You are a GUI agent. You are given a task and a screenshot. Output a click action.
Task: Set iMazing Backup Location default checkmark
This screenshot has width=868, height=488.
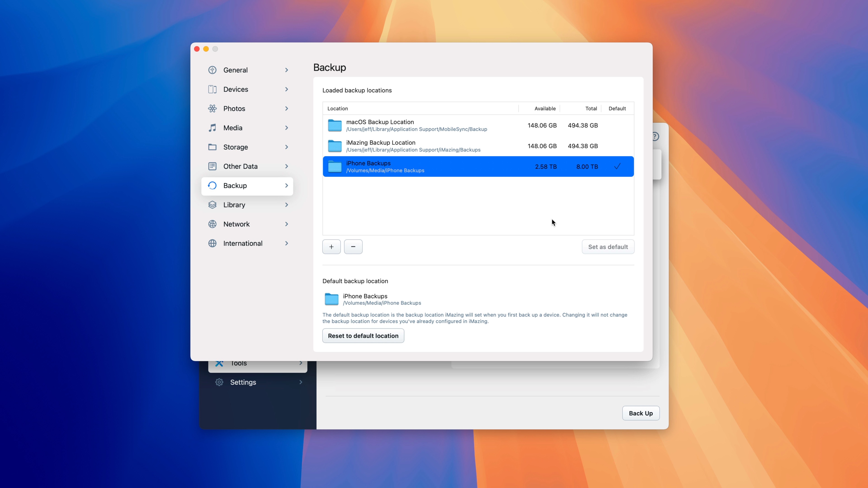pyautogui.click(x=617, y=146)
